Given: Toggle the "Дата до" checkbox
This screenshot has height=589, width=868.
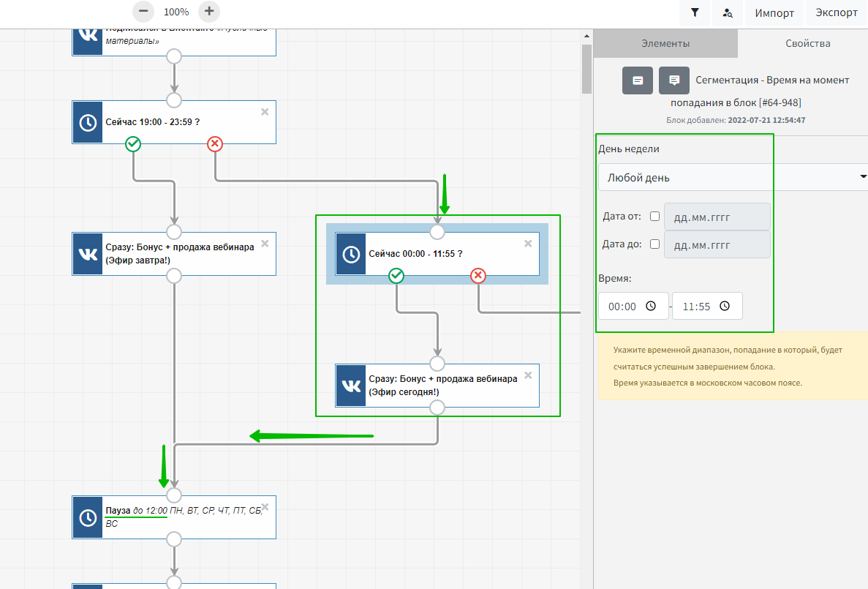Looking at the screenshot, I should pyautogui.click(x=655, y=244).
